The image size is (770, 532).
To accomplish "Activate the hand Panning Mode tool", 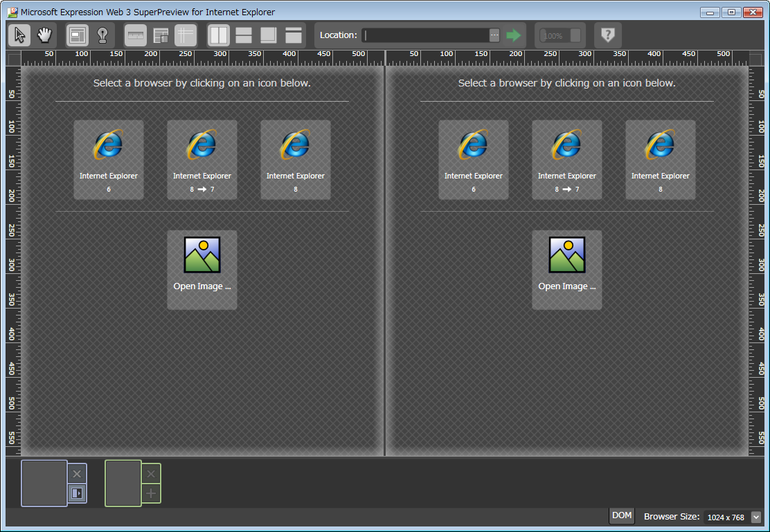I will (x=44, y=35).
